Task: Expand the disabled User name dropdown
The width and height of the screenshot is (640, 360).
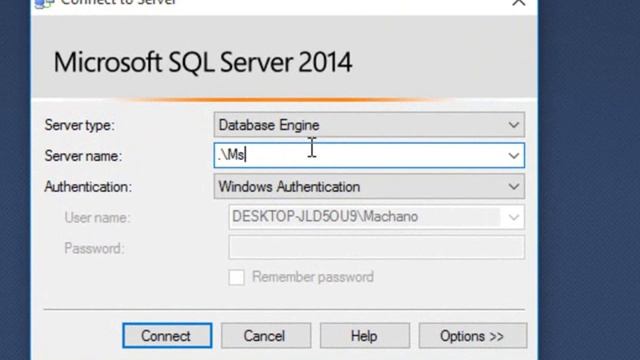Action: (513, 217)
